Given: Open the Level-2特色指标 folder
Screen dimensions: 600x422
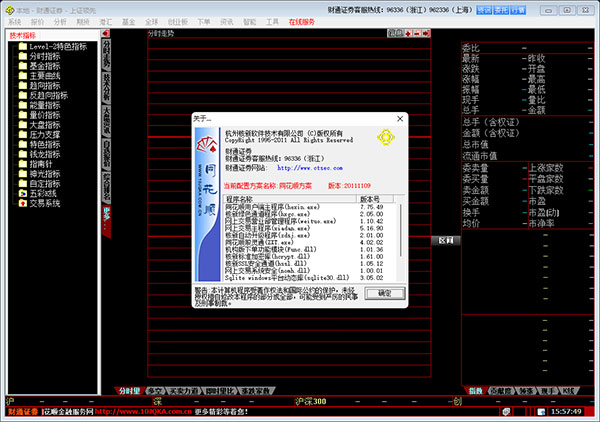Looking at the screenshot, I should click(54, 47).
